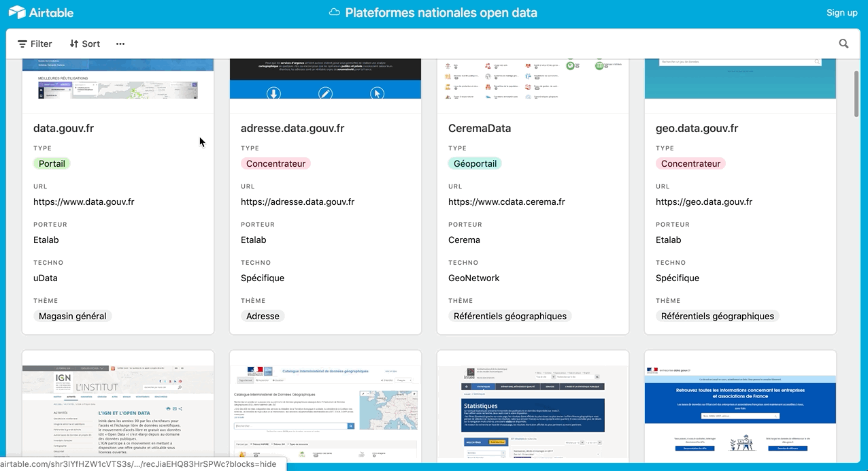This screenshot has width=868, height=471.
Task: Open the https://www.cdata.cerema.fr URL
Action: 506,201
